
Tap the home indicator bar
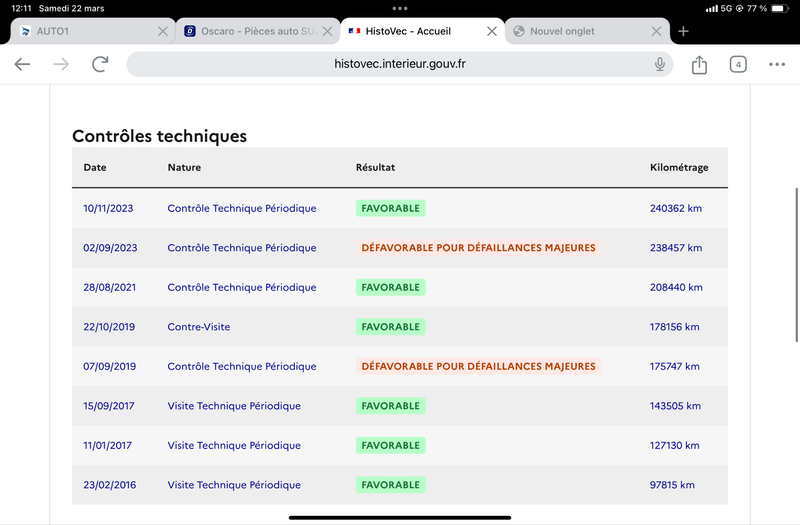[x=400, y=517]
